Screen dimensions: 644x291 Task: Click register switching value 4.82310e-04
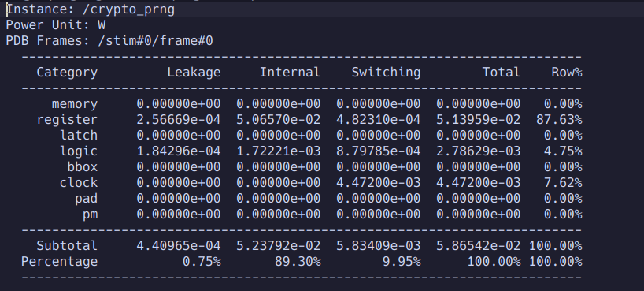point(378,120)
